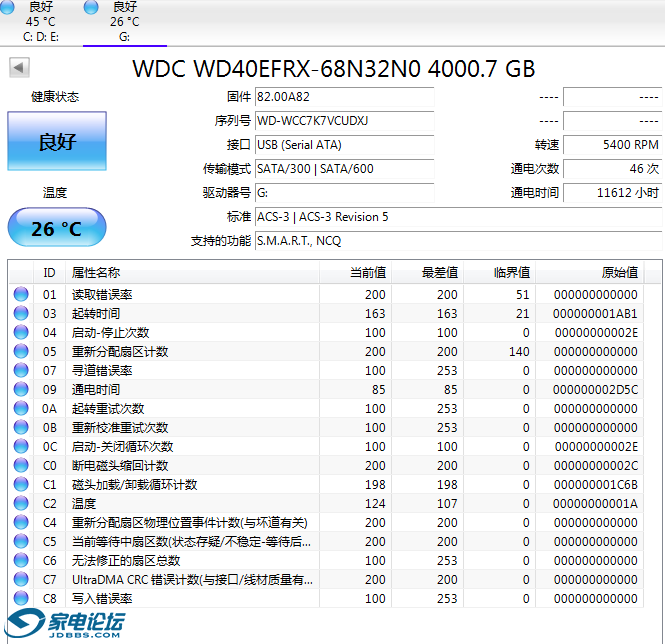The width and height of the screenshot is (665, 644).
Task: Go to previous disk with back arrow
Action: (x=19, y=67)
